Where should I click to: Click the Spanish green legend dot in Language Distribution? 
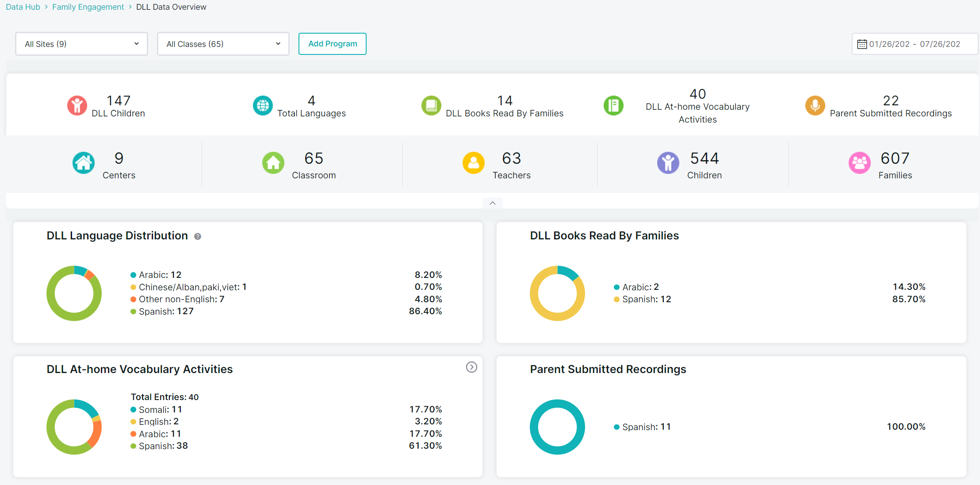133,312
